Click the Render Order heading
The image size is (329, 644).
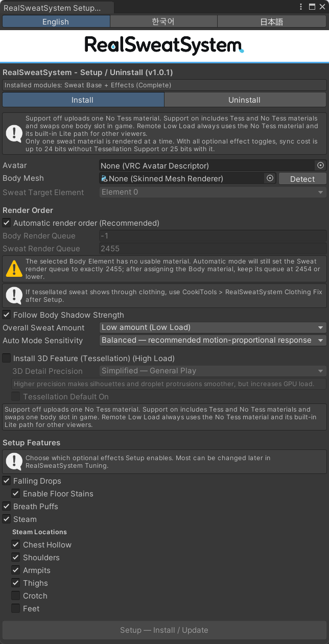tap(28, 210)
